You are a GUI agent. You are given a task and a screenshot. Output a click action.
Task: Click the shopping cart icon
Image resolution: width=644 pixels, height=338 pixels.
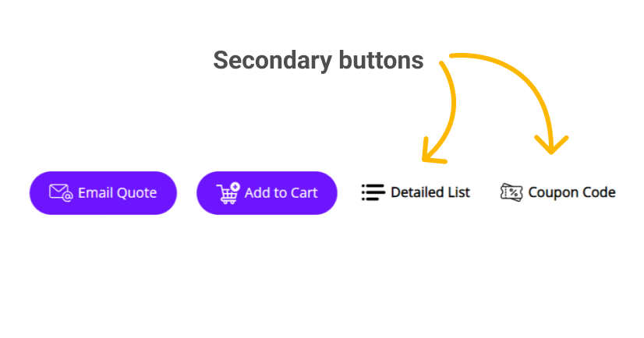(x=228, y=193)
